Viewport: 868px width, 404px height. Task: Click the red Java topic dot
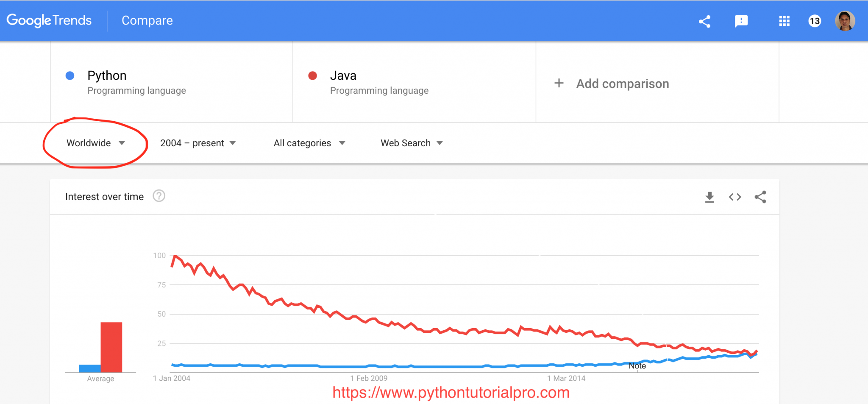312,75
